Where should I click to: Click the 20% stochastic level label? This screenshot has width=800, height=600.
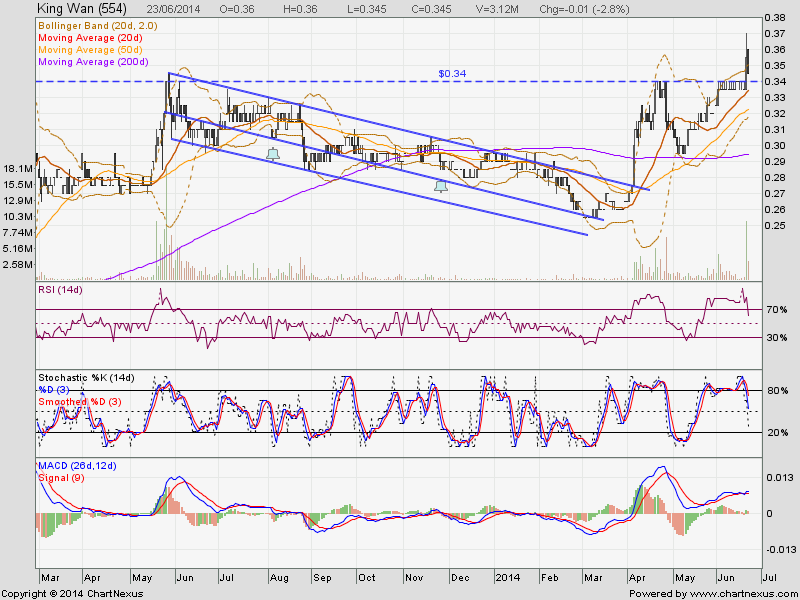777,433
